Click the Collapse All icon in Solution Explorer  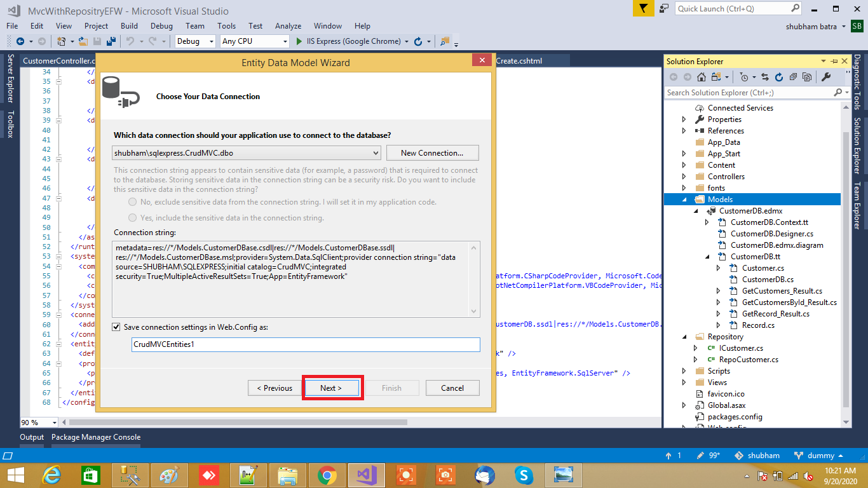click(x=793, y=77)
